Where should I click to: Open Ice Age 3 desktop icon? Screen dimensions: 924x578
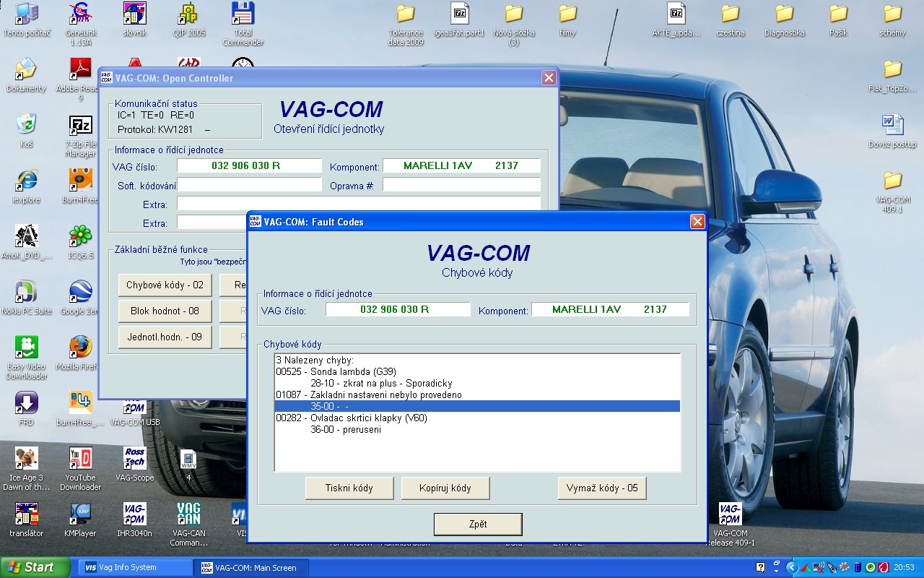(26, 468)
